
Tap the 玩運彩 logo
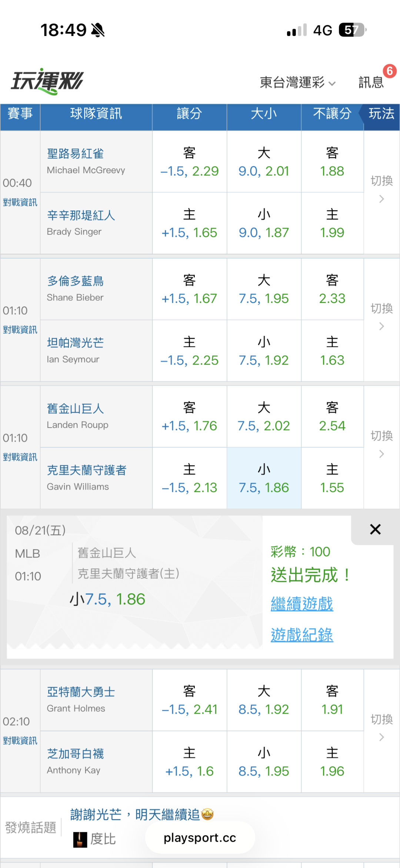pyautogui.click(x=47, y=81)
